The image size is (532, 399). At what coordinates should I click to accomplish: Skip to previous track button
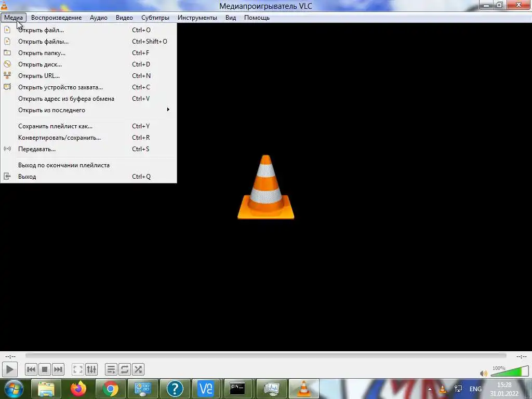pyautogui.click(x=31, y=369)
